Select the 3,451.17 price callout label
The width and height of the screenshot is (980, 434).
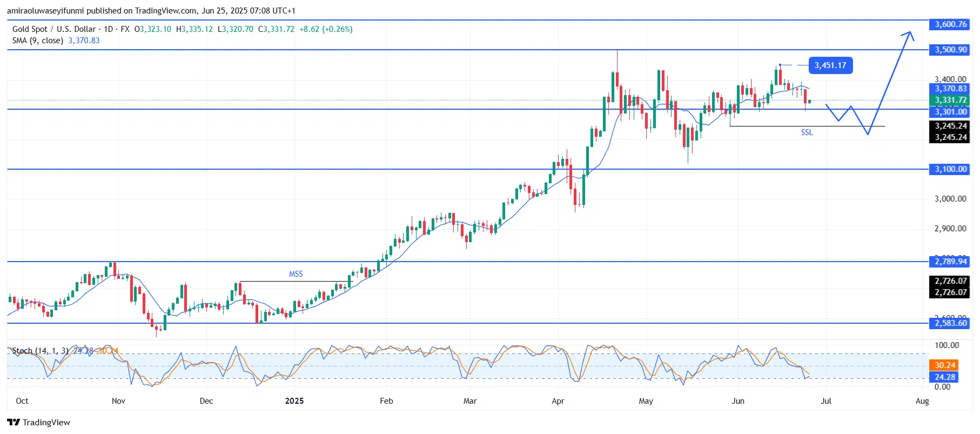coord(830,65)
